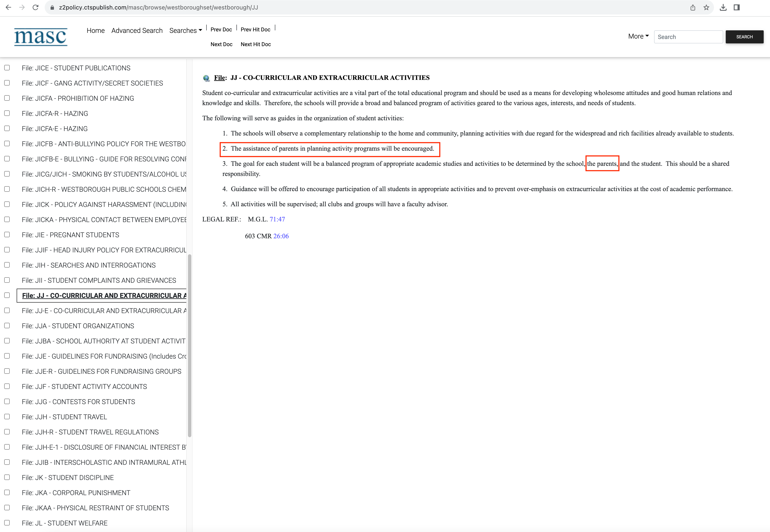
Task: Check the box for JICE - STUDENT PUBLICATIONS
Action: click(7, 68)
